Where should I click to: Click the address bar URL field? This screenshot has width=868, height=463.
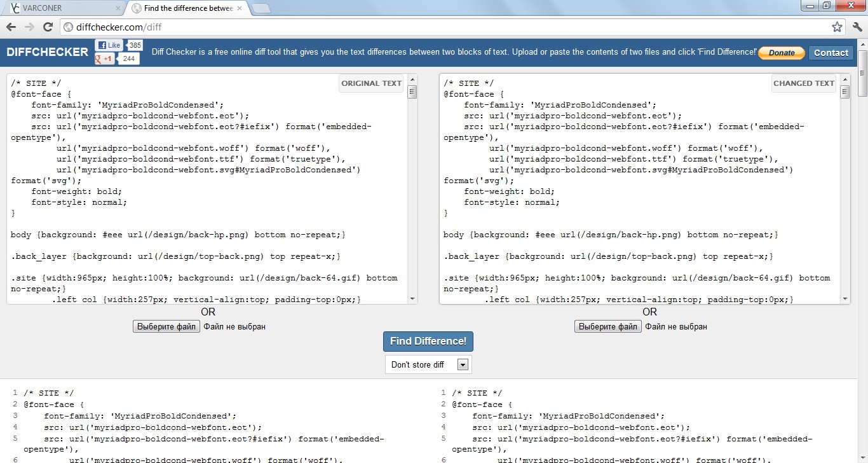(x=451, y=27)
